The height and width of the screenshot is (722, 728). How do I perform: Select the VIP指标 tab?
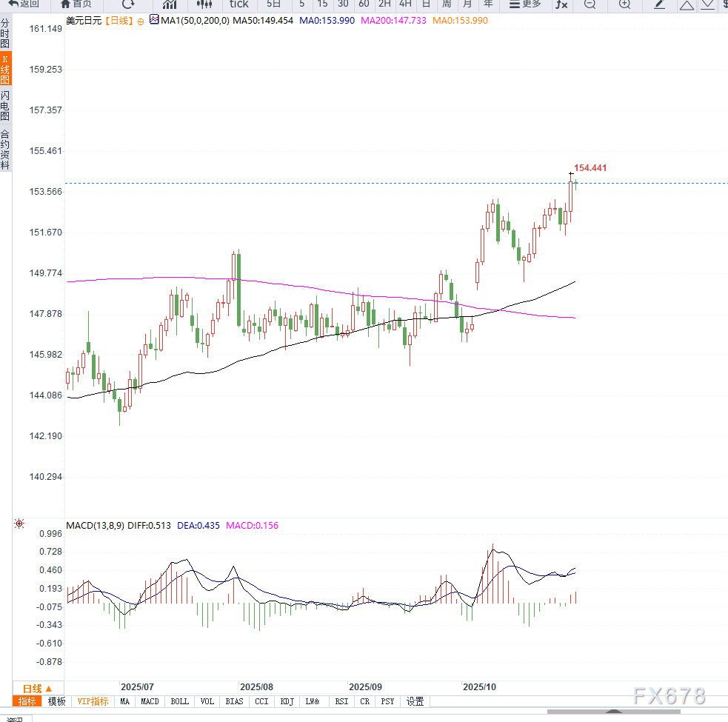(x=93, y=701)
